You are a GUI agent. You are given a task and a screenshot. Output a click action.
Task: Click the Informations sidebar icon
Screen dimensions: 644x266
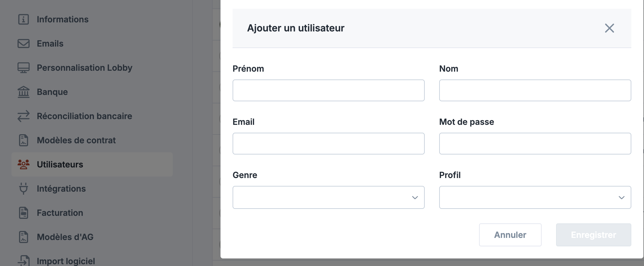[x=24, y=19]
